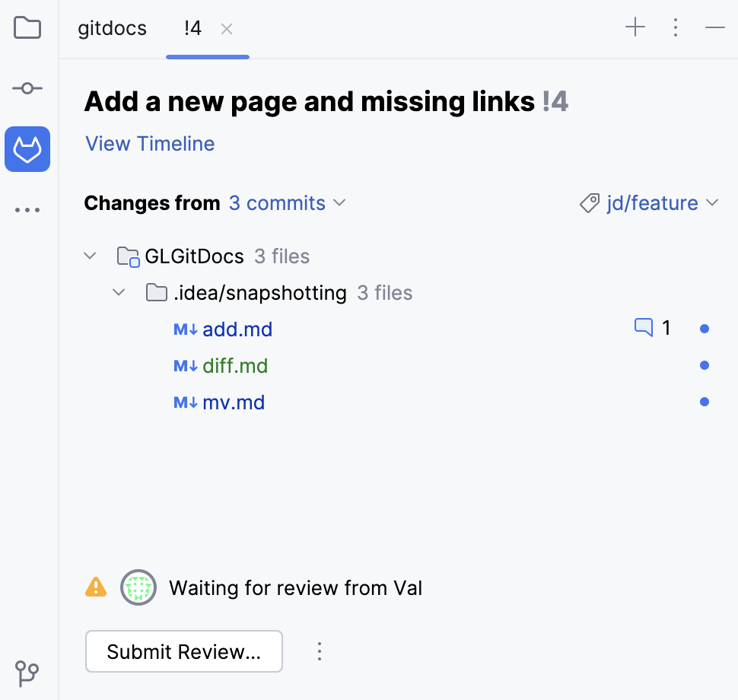This screenshot has width=738, height=700.
Task: Open the More tool windows icon
Action: [x=27, y=209]
